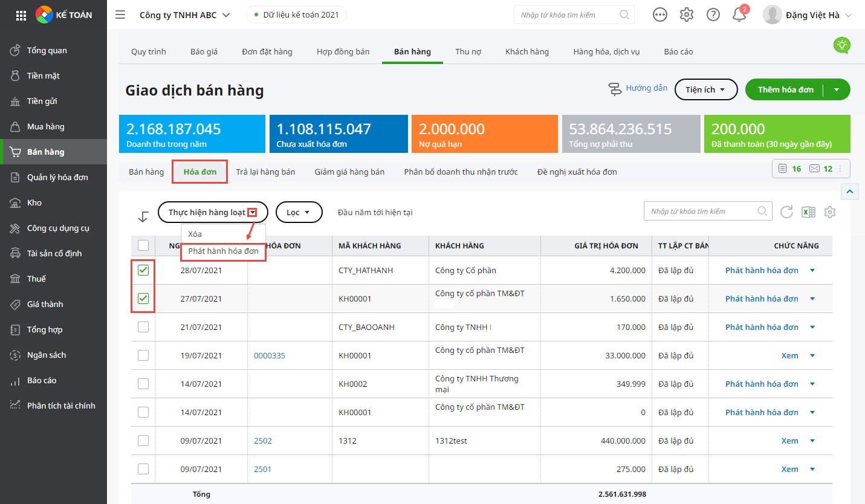Open the settings gear in top header

tap(687, 15)
